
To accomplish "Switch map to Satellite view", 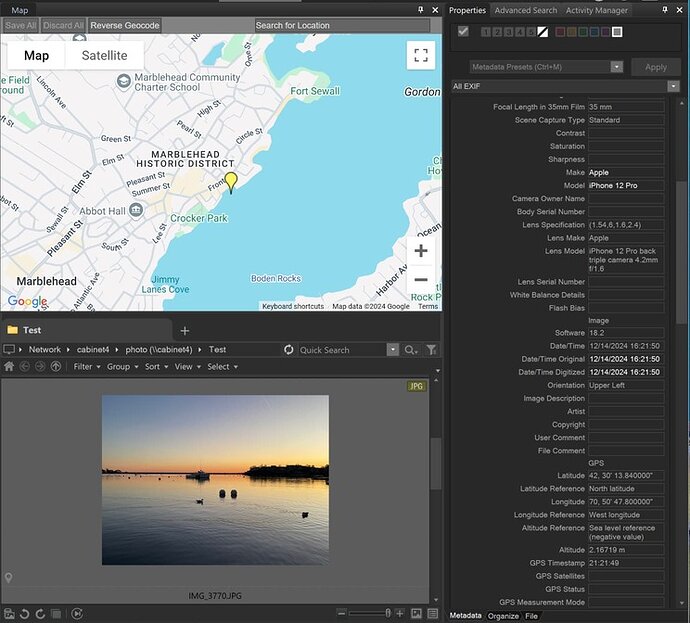I will [x=104, y=56].
